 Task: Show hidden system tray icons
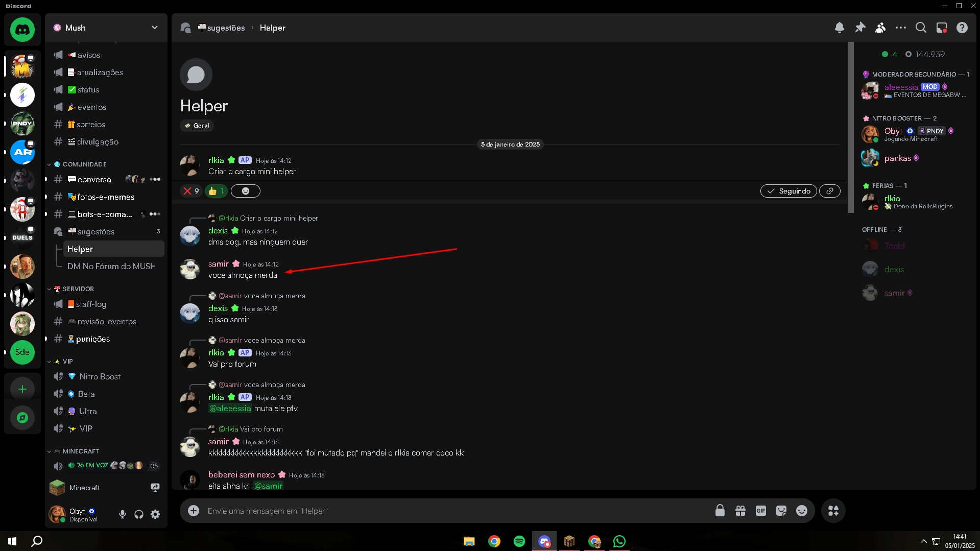pos(923,541)
